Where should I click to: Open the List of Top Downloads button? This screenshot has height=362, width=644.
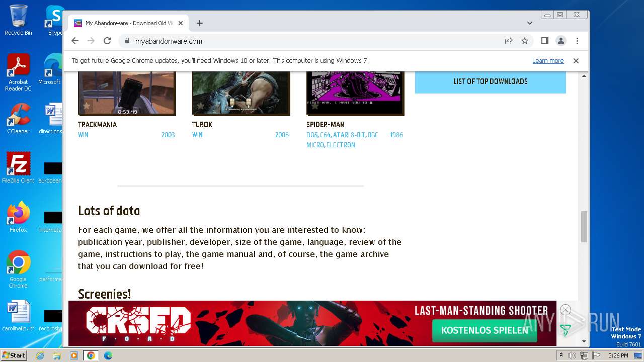point(491,81)
